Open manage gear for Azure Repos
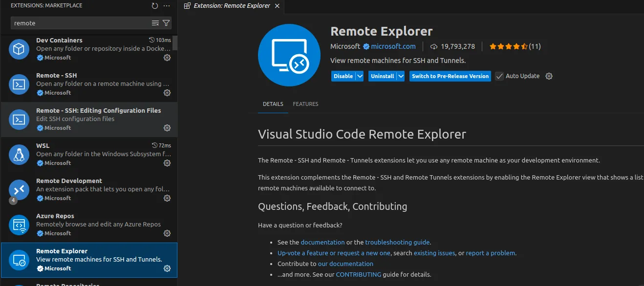This screenshot has width=644, height=286. pos(167,233)
